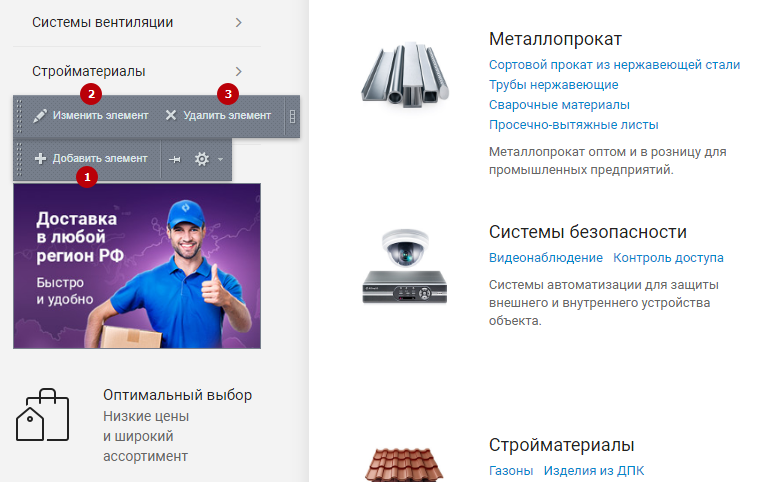Expand the Системы вентиляции chevron
Viewport: 759px width, 482px height.
(x=238, y=22)
